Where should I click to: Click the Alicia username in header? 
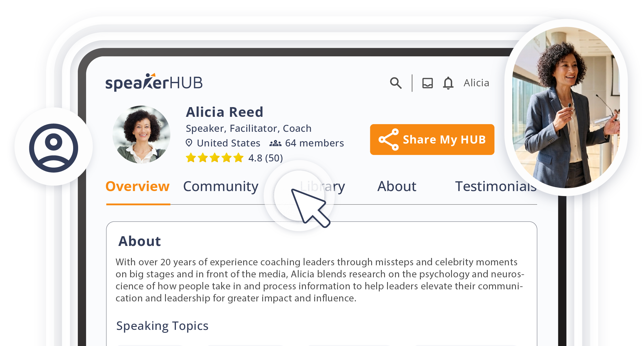(x=476, y=83)
